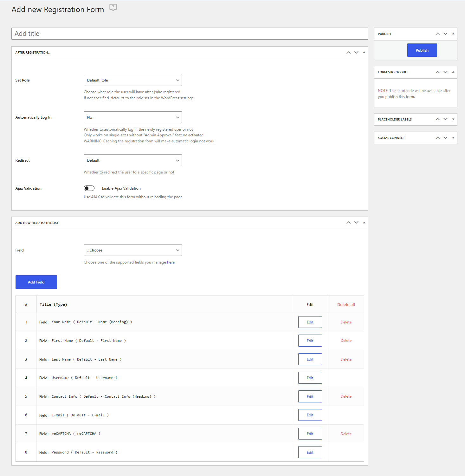The image size is (465, 476).
Task: Move Add New Field panel down
Action: 356,223
